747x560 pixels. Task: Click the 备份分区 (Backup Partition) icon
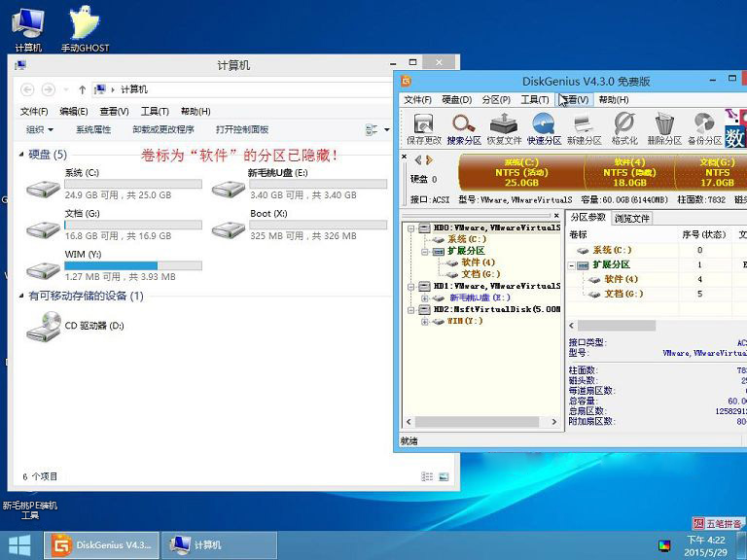pyautogui.click(x=704, y=128)
